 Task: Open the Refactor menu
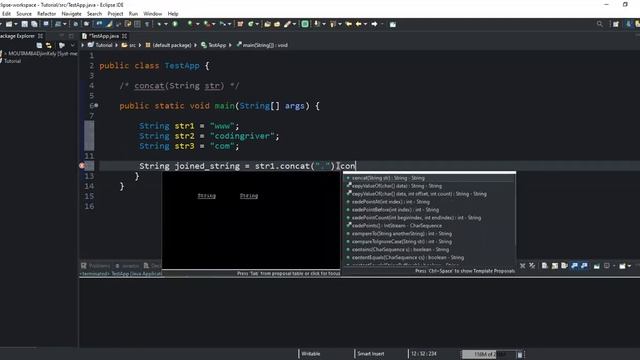click(47, 14)
